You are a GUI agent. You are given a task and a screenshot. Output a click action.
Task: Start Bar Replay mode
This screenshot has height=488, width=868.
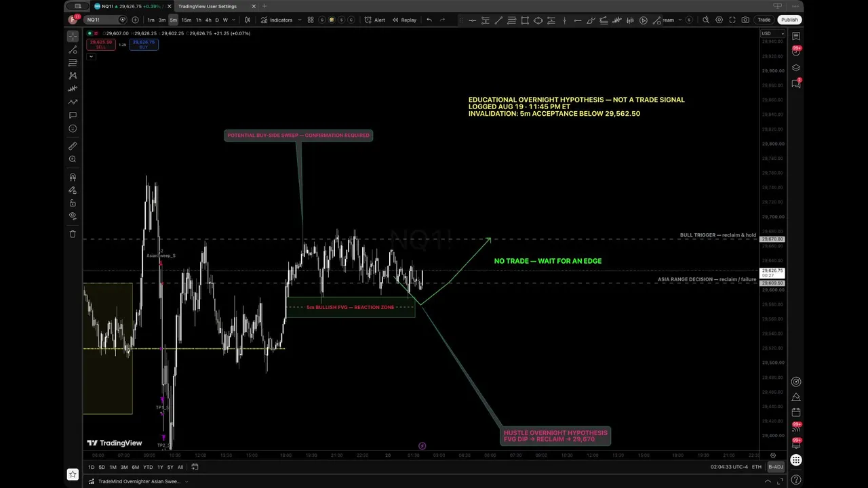(x=404, y=20)
